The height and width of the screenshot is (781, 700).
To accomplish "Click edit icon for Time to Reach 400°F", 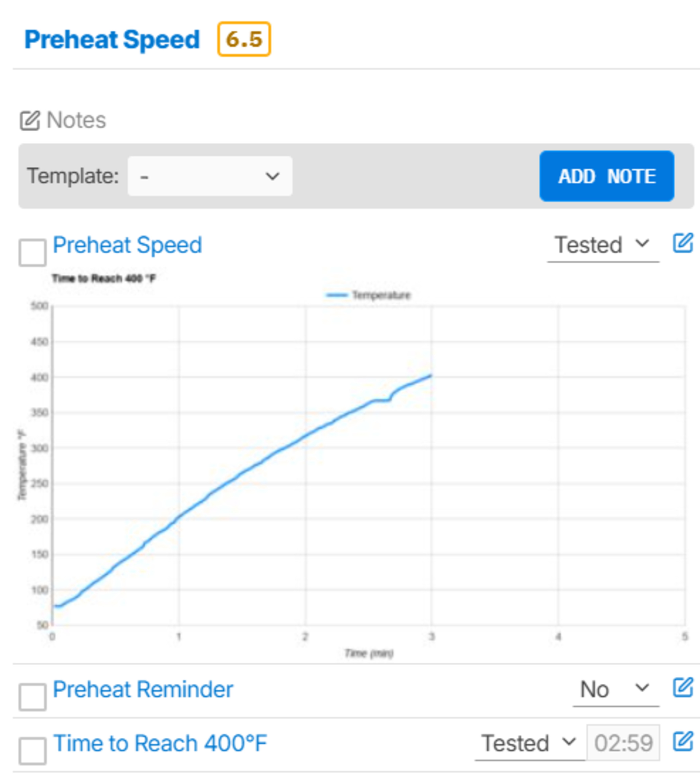I will (x=682, y=742).
